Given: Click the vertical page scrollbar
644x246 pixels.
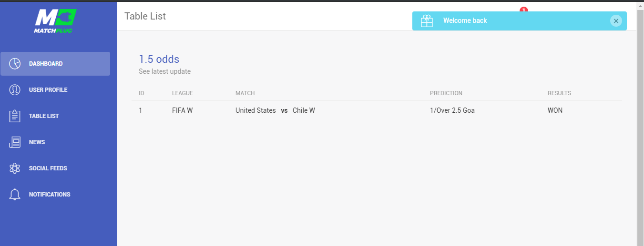Looking at the screenshot, I should click(x=640, y=124).
